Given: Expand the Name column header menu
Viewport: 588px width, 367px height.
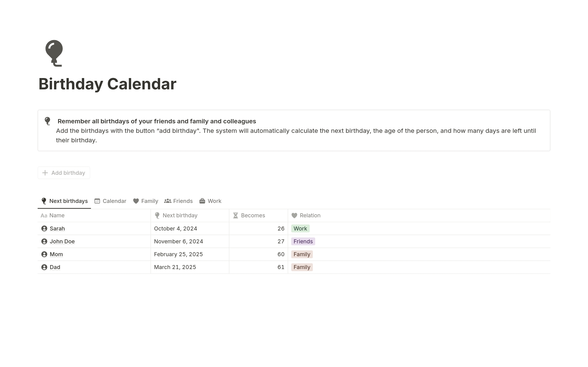Looking at the screenshot, I should 57,215.
